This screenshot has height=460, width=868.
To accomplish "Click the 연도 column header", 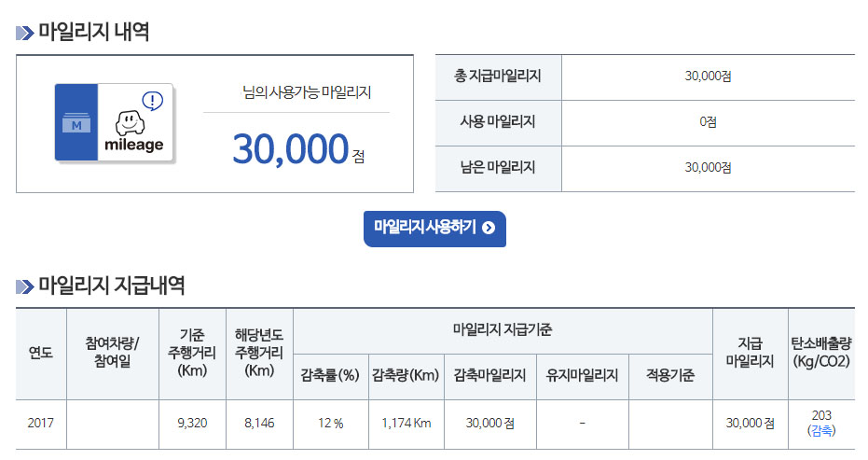I will (x=41, y=354).
